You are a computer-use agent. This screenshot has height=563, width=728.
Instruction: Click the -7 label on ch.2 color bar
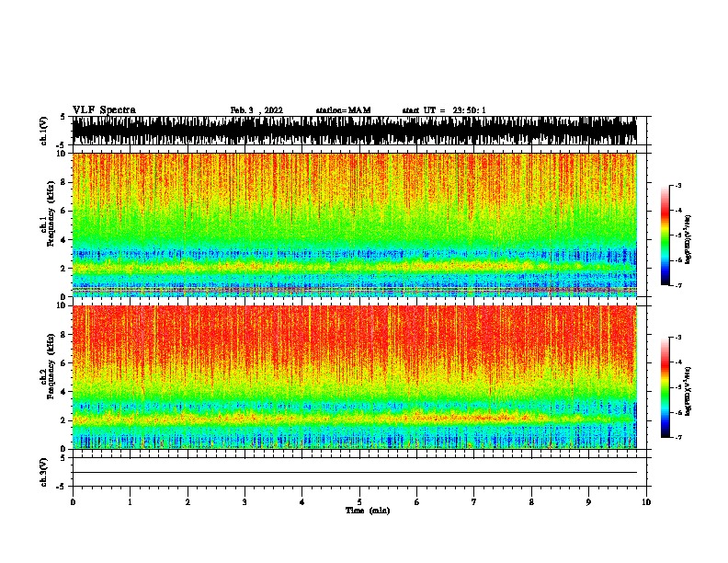[x=678, y=437]
